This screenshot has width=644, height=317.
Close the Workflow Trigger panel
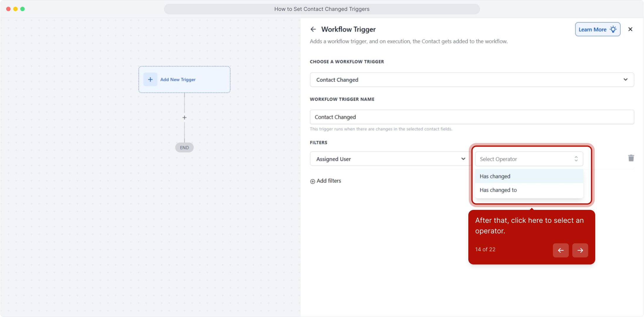[x=630, y=29]
